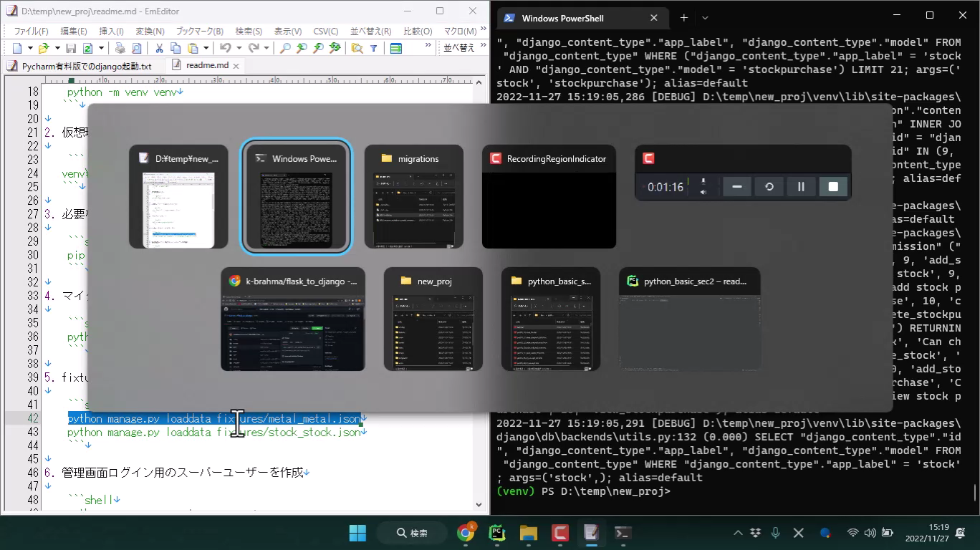Restart the recording with the circular arrow button
980x550 pixels.
(x=769, y=187)
